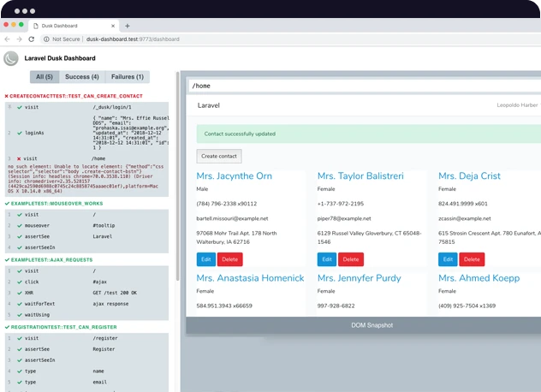Show All (5) tests filter
541x392 pixels.
pos(44,77)
